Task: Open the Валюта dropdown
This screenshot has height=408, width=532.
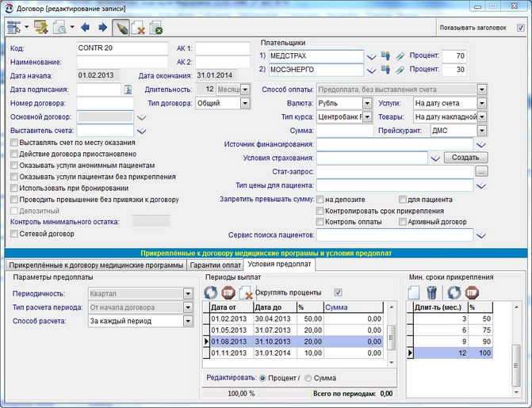Action: pyautogui.click(x=367, y=103)
